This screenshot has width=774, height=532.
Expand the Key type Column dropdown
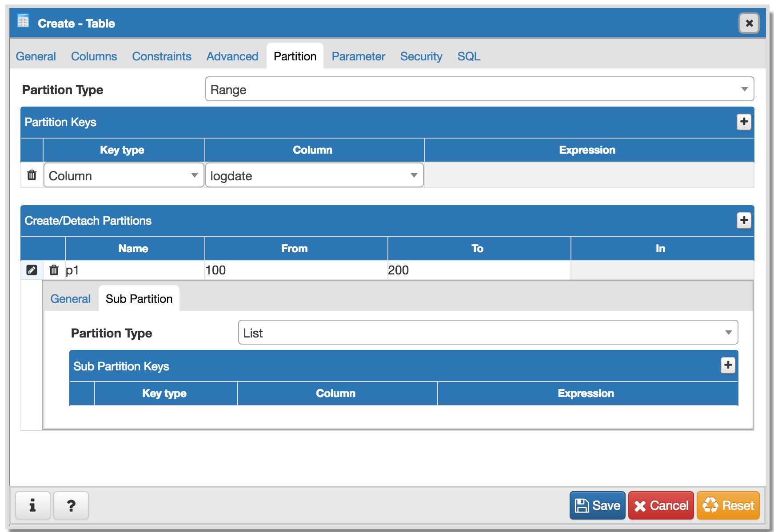coord(124,175)
